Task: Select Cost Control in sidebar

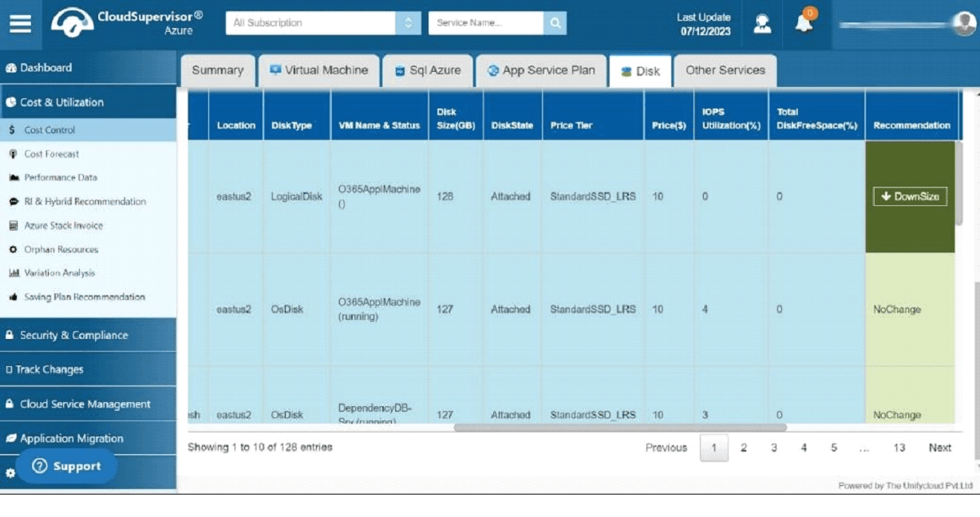Action: click(88, 130)
